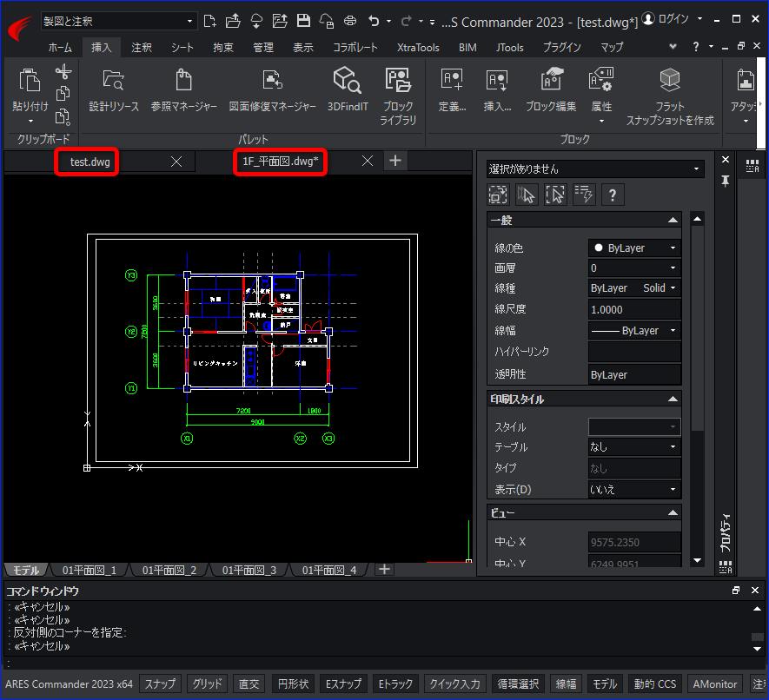Enable 直交 mode in status bar
Screen dimensions: 769x700
pyautogui.click(x=249, y=683)
